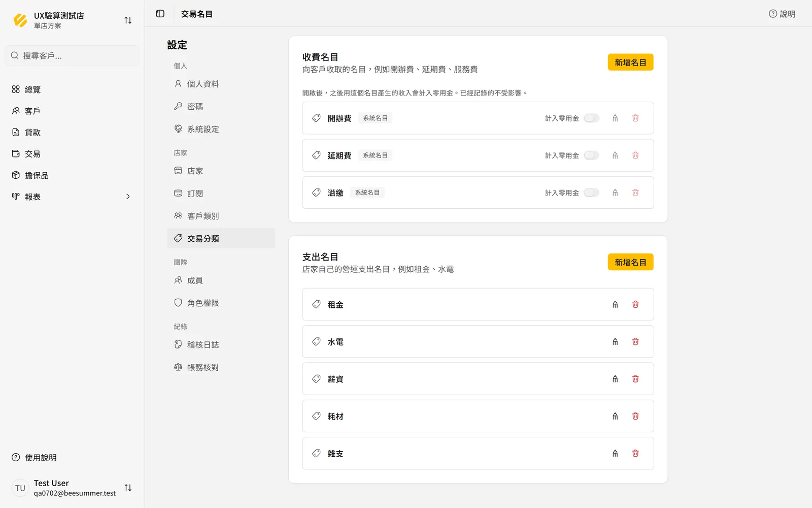Delete the 租金 expense category
The image size is (812, 508).
[x=635, y=304]
